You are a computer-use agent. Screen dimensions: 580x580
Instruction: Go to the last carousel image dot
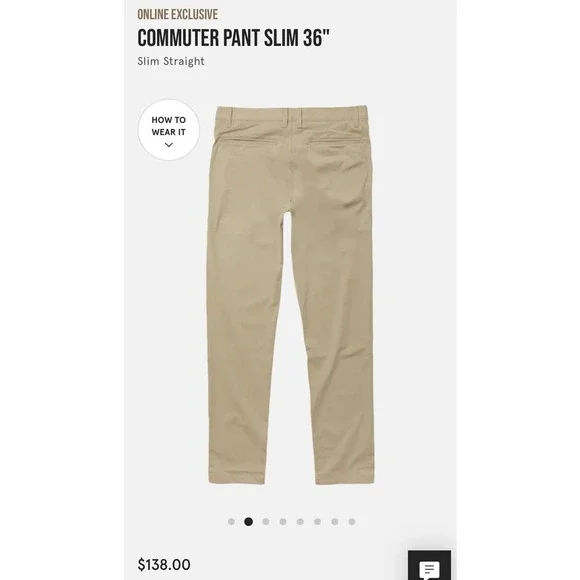tap(352, 522)
